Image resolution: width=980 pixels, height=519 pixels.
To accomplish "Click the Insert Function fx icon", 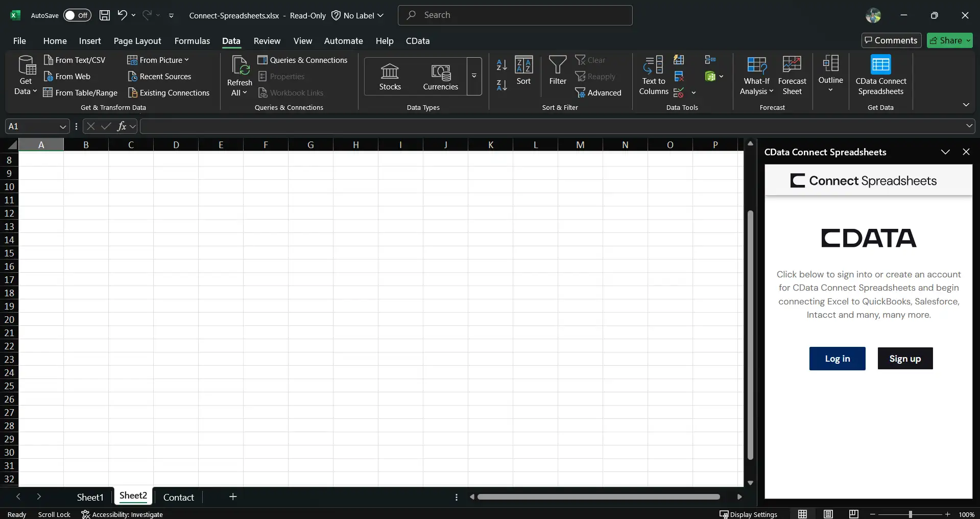I will tap(122, 126).
